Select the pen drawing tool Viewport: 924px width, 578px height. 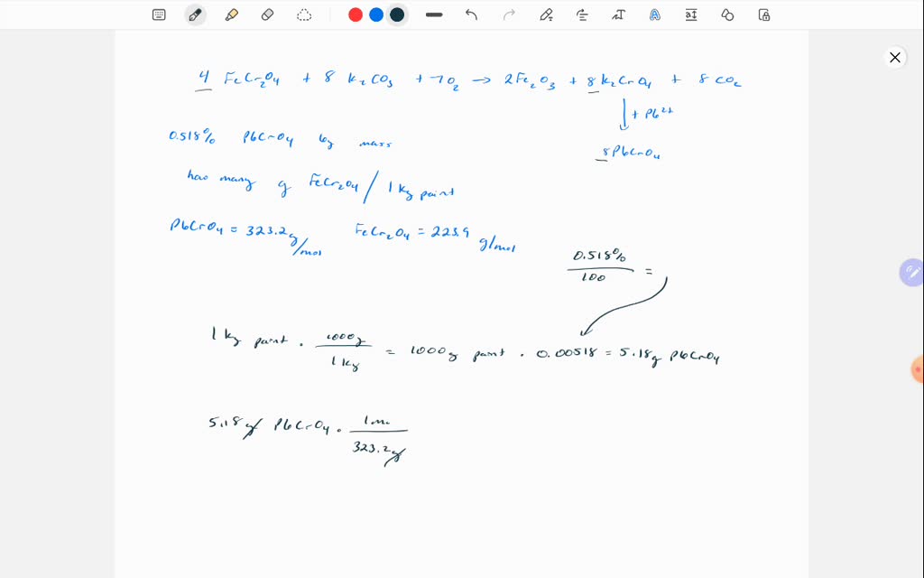[195, 14]
